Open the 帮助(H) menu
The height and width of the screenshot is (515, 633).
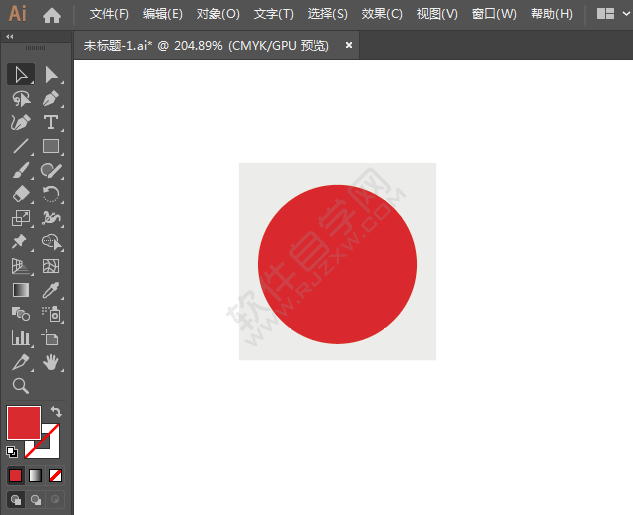point(551,14)
